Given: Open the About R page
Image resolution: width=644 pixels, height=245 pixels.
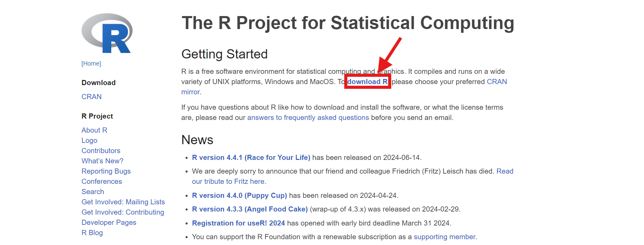Looking at the screenshot, I should point(94,130).
